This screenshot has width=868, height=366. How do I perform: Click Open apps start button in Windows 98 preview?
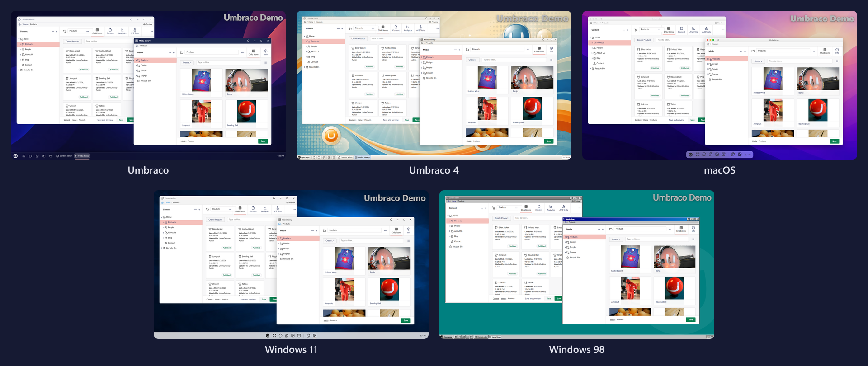[447, 337]
